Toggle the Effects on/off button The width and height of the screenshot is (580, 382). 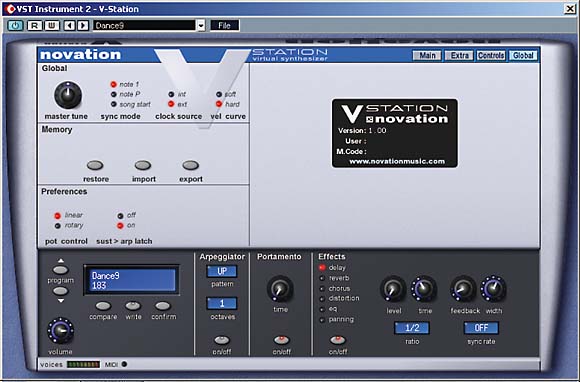point(337,340)
